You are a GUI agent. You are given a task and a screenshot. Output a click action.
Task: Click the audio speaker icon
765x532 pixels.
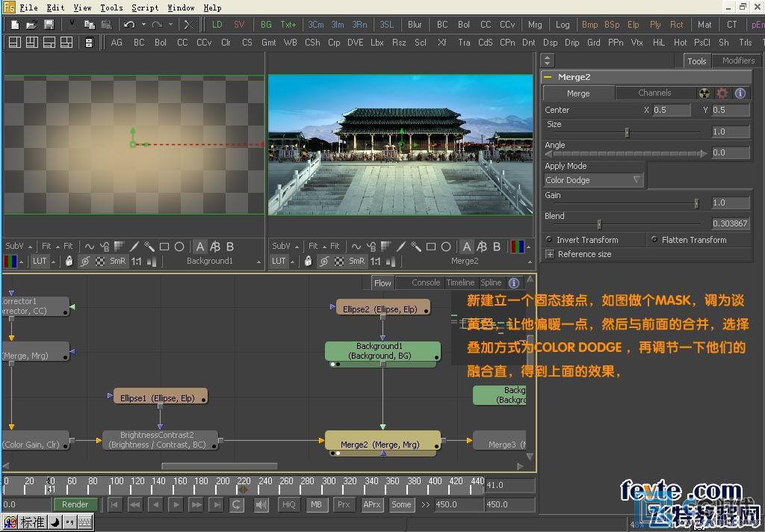[x=261, y=504]
